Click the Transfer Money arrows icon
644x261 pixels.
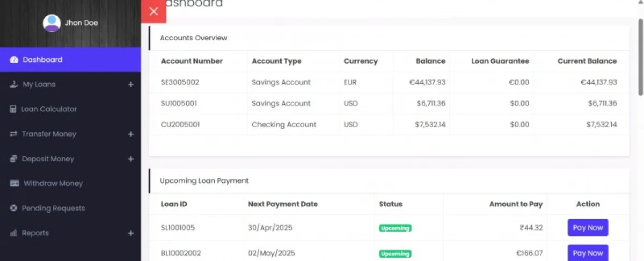coord(14,134)
